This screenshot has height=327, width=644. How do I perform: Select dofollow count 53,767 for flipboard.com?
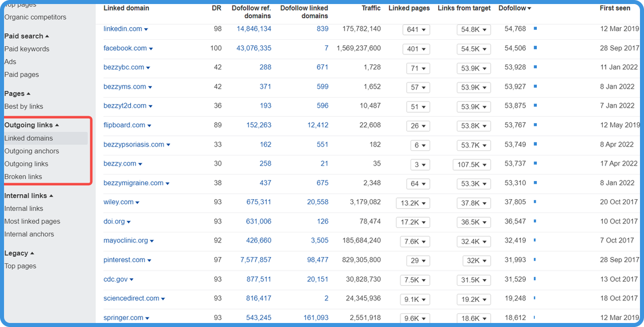pyautogui.click(x=515, y=125)
